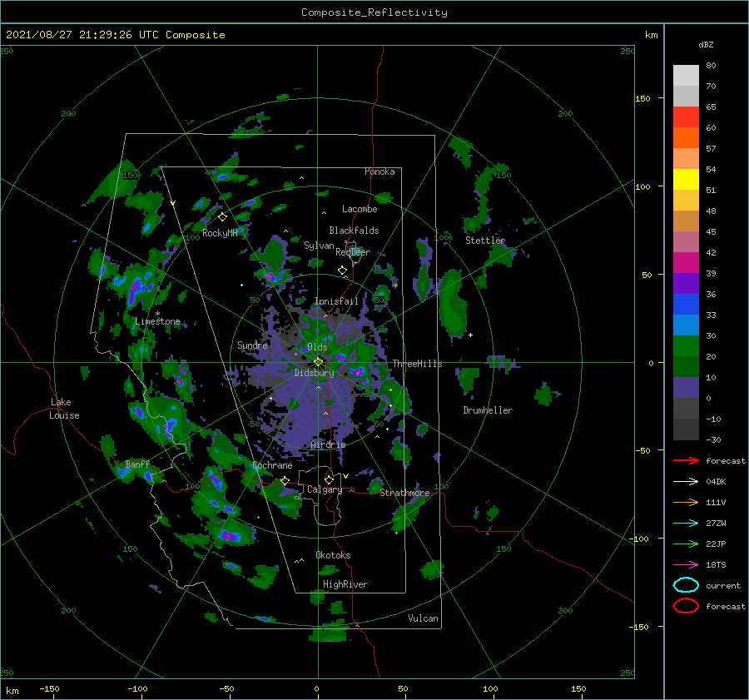The height and width of the screenshot is (700, 749).
Task: Click the cyan current ellipse icon
Action: (686, 585)
